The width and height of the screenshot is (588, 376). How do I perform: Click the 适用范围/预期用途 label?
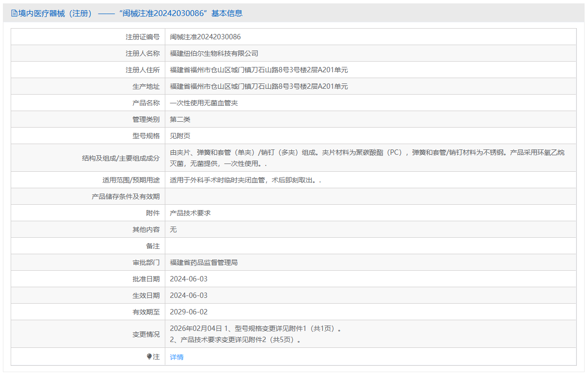pos(131,180)
